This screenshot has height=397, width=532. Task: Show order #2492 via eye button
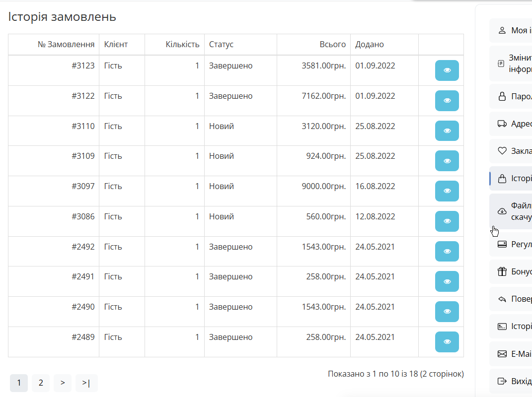[x=447, y=252]
